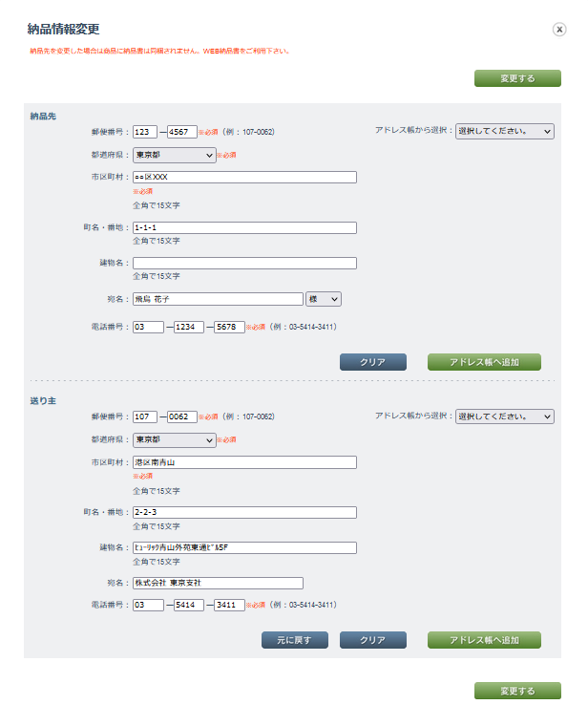The width and height of the screenshot is (588, 726).
Task: Focus the 納品先 postal code field containing 123
Action: [145, 132]
